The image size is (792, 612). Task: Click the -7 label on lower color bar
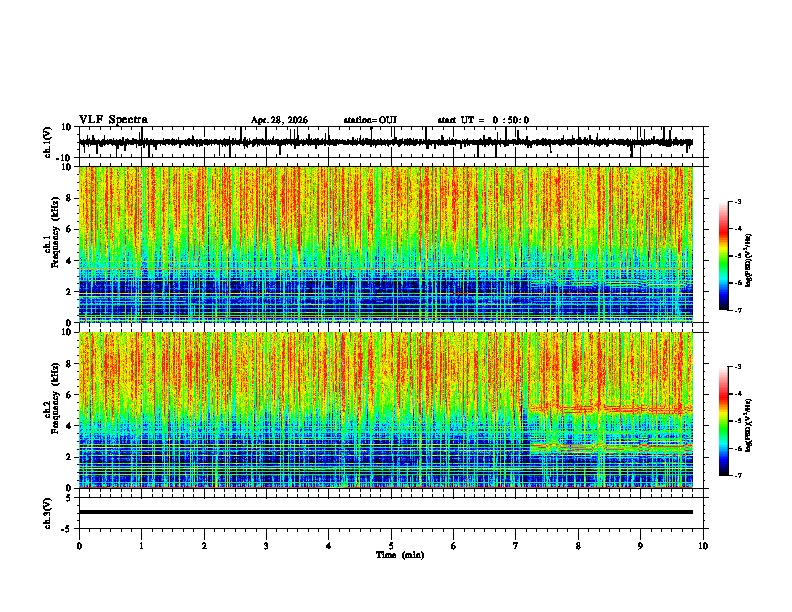737,476
